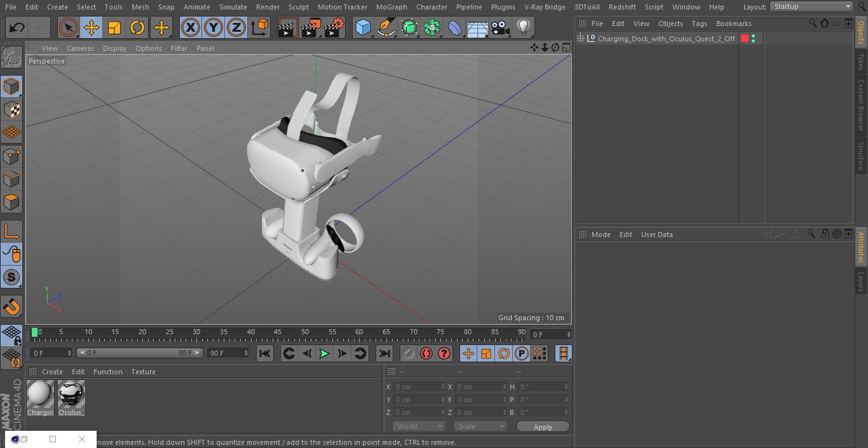Toggle Parameter keyframe recording
This screenshot has width=868, height=448.
(522, 353)
